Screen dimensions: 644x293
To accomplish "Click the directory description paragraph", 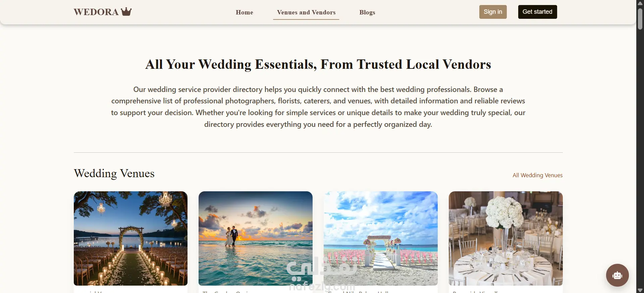I will click(x=318, y=107).
